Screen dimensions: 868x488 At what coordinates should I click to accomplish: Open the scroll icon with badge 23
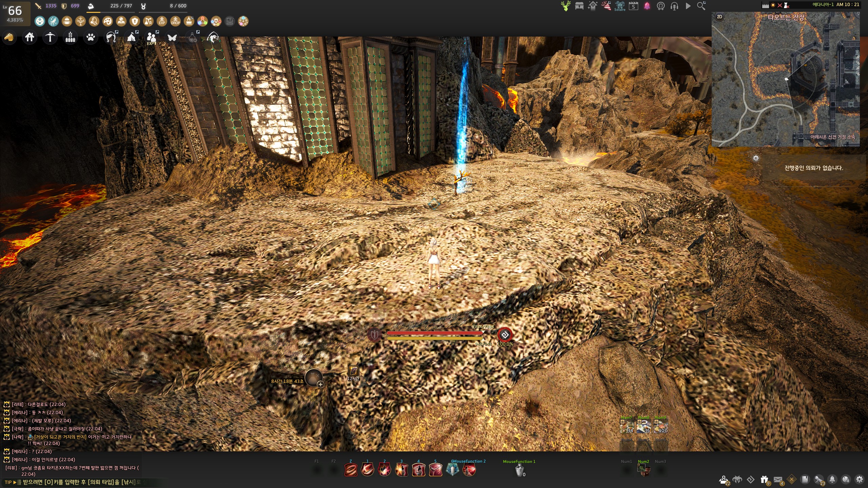[x=819, y=480]
